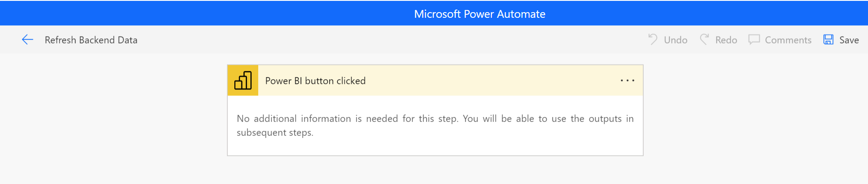Click the Comments speech-bubble icon
868x184 pixels.
pyautogui.click(x=754, y=39)
